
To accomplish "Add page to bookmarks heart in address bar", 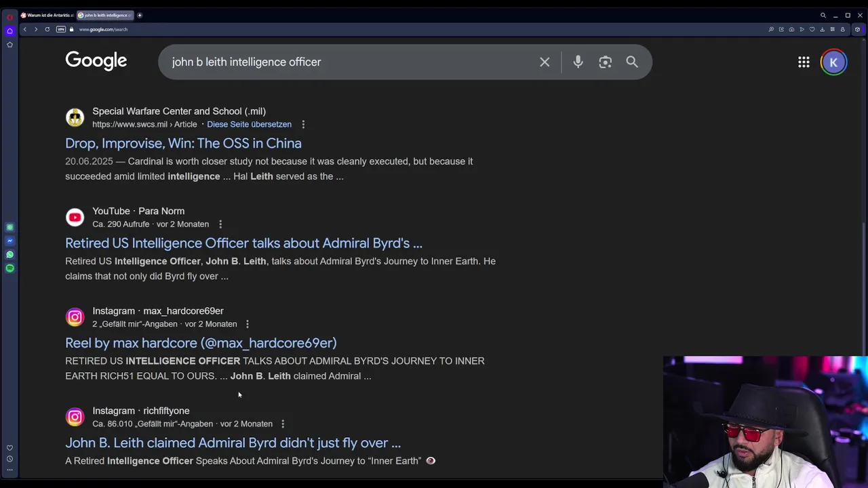I will click(812, 29).
